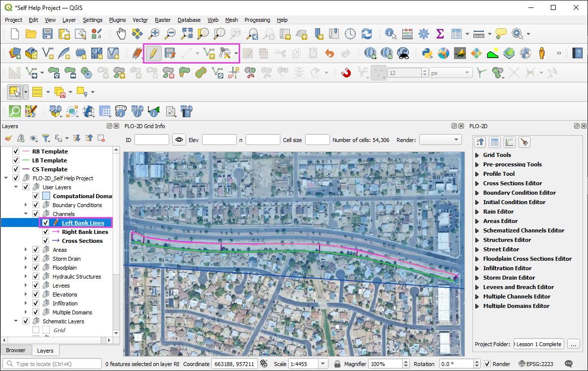Image resolution: width=588 pixels, height=371 pixels.
Task: Click the Save Project floppy disk icon
Action: 48,34
